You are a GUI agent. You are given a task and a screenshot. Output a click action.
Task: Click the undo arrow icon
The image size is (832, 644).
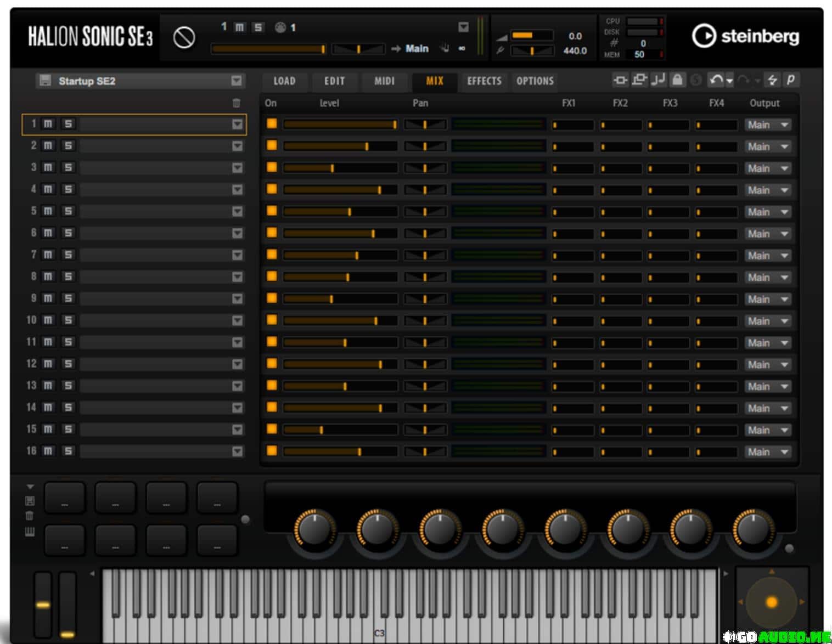click(716, 80)
